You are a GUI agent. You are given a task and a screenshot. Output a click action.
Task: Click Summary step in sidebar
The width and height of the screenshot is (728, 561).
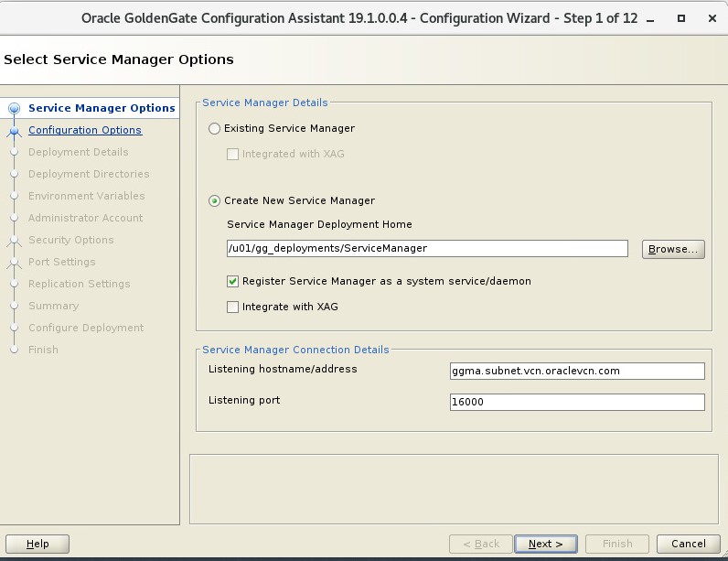point(53,306)
